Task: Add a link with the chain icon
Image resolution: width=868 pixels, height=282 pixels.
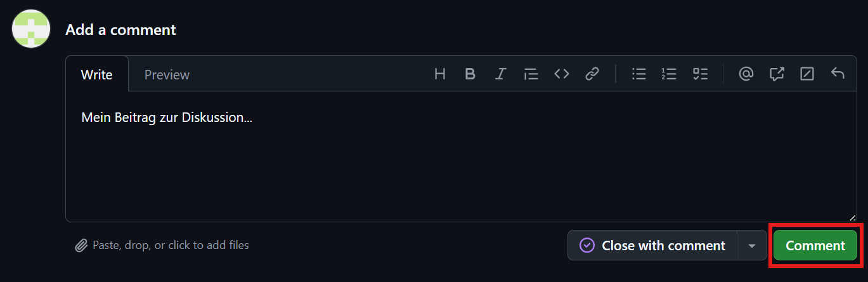Action: pos(592,74)
